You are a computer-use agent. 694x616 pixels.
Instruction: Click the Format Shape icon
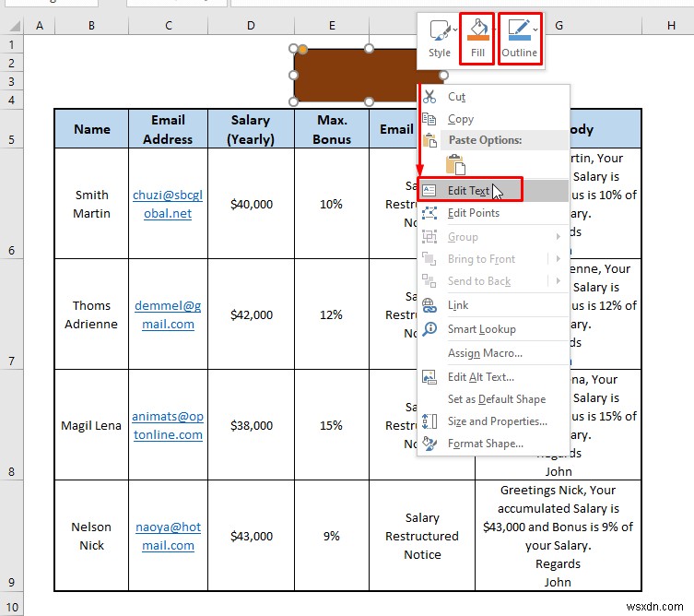click(429, 444)
